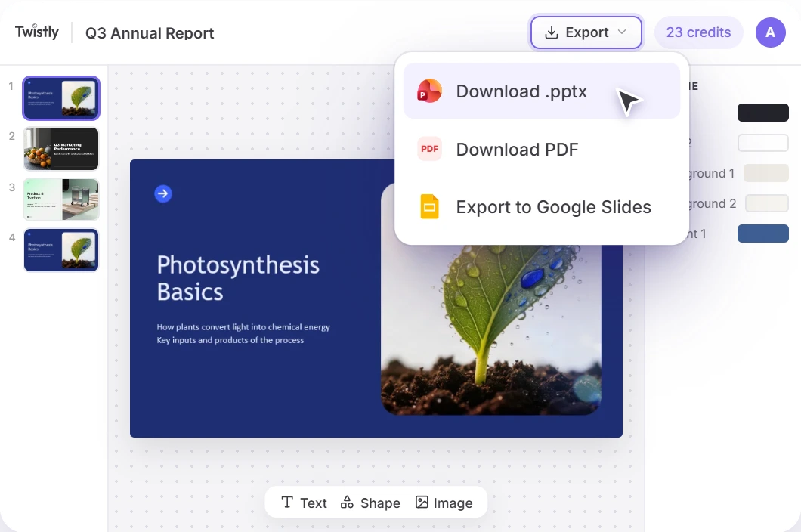The image size is (801, 532).
Task: Open the user avatar A
Action: coord(770,32)
